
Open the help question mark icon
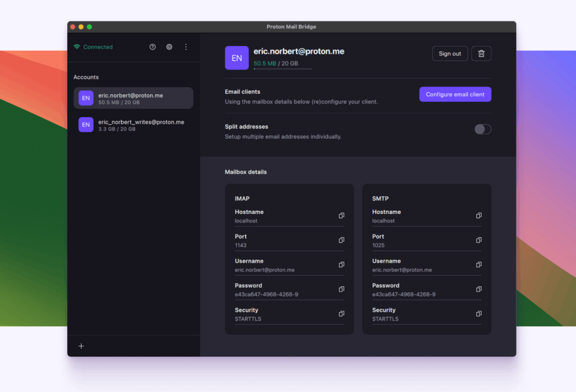point(153,47)
